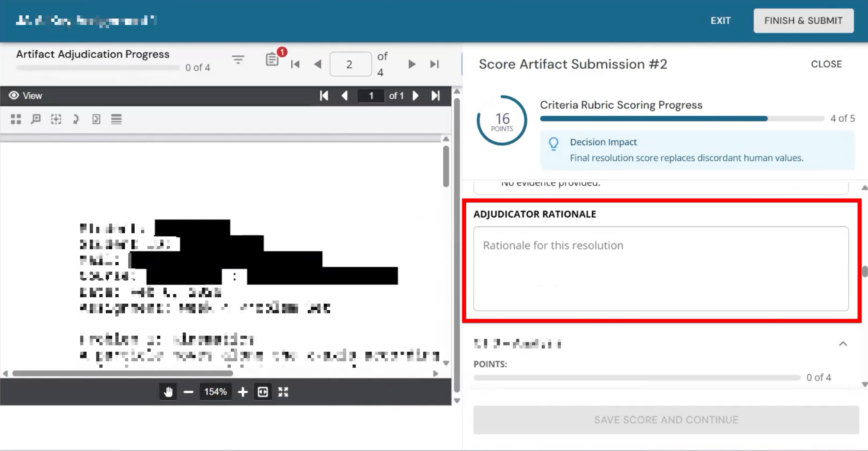Image resolution: width=868 pixels, height=451 pixels.
Task: Open the View mode dropdown
Action: tap(25, 96)
